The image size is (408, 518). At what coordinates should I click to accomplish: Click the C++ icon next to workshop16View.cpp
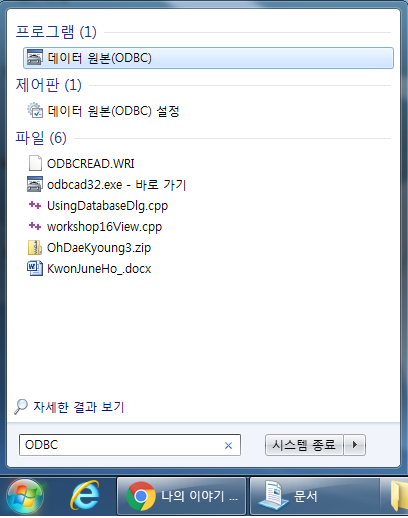pyautogui.click(x=35, y=226)
